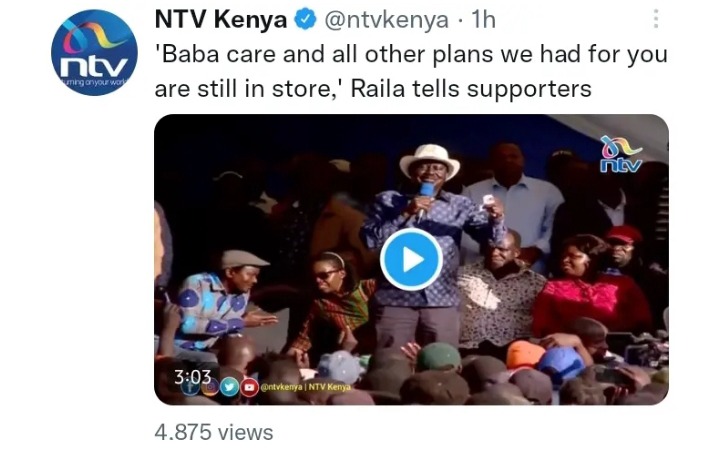
Task: Open the tweet's three-dot more options menu
Action: click(x=656, y=19)
